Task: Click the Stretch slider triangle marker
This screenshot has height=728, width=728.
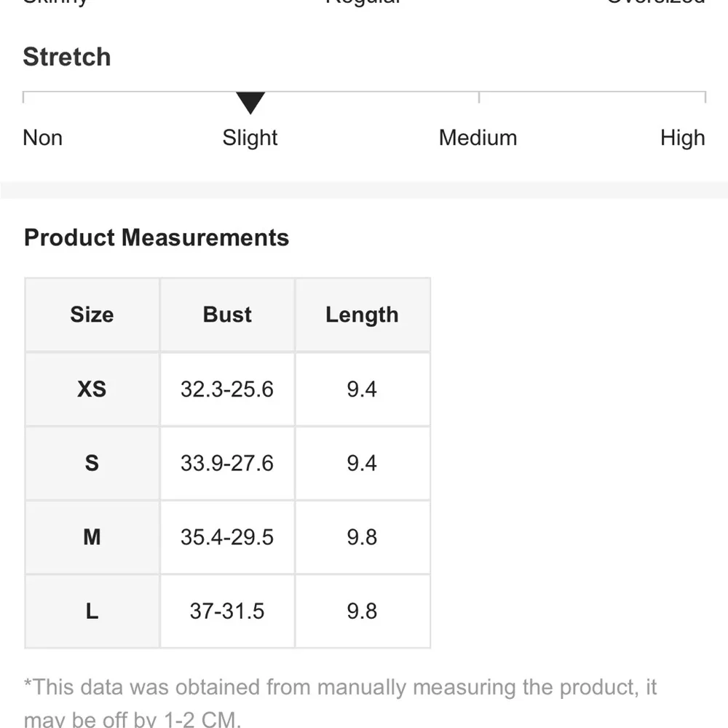Action: tap(250, 103)
